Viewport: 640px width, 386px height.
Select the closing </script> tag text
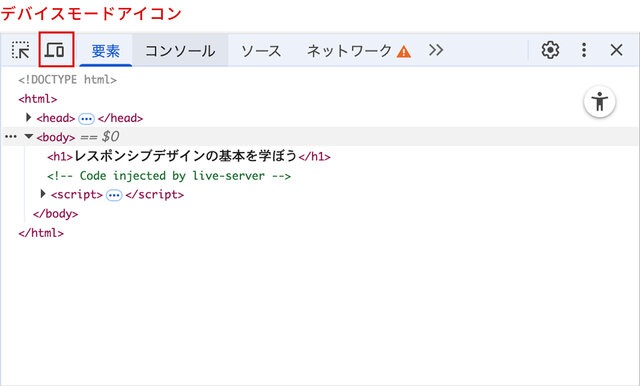tap(155, 195)
